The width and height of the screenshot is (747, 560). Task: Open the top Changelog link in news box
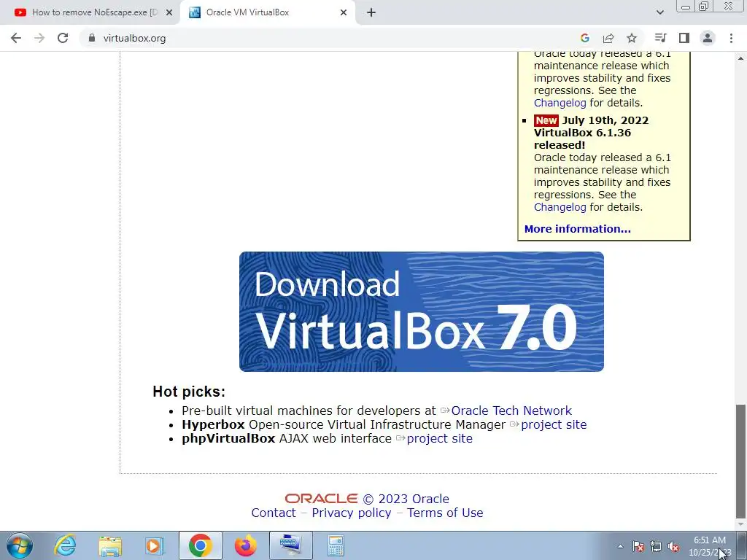[x=560, y=103]
